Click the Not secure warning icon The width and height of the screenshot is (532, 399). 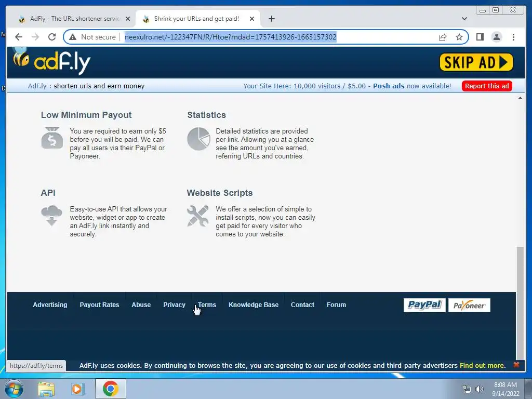73,37
